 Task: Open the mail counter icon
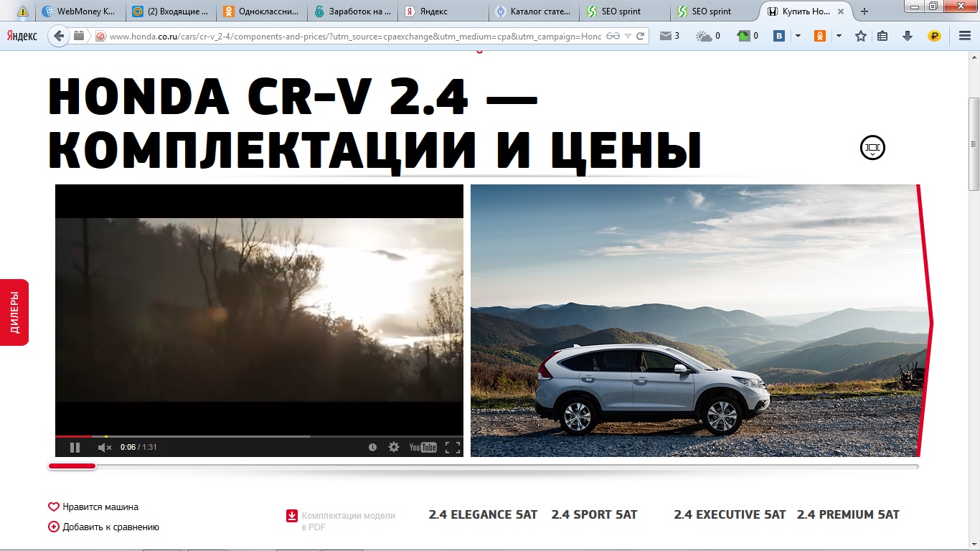tap(669, 36)
